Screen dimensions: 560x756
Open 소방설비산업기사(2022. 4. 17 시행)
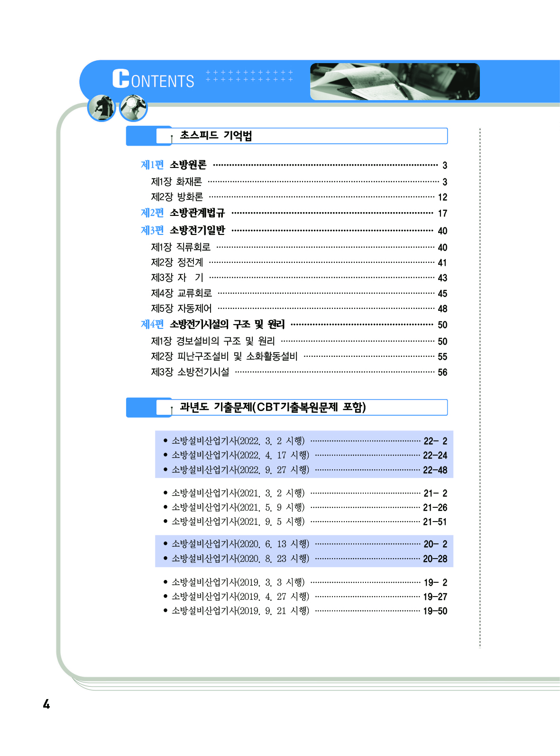click(x=305, y=455)
